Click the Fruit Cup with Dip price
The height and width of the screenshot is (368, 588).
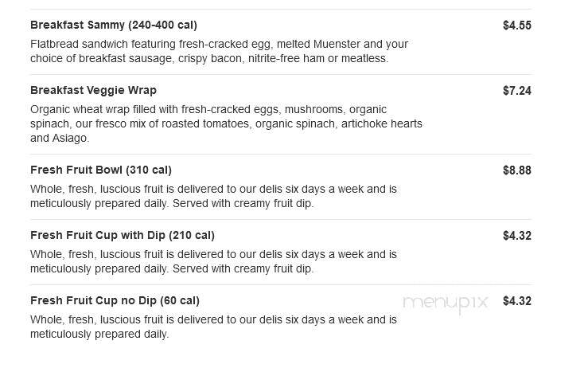[516, 236]
